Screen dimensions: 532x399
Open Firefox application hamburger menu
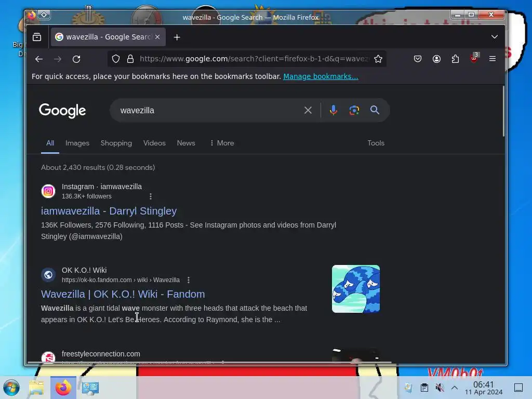(493, 59)
